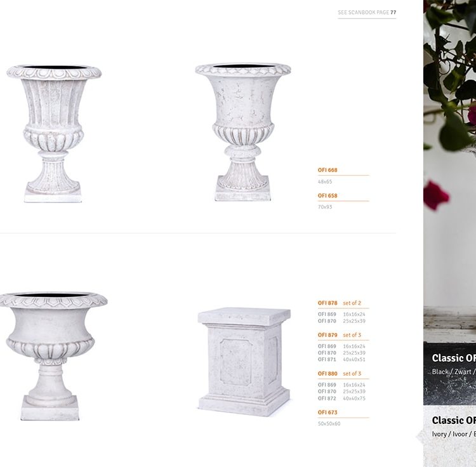Click the OFI 658 product code
Screen dimensions: 476x467
327,195
